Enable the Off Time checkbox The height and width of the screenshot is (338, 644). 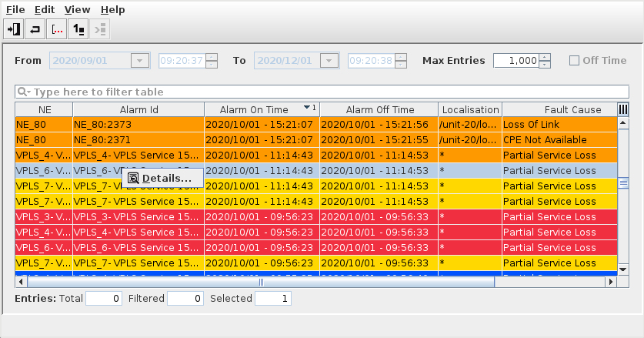[574, 60]
